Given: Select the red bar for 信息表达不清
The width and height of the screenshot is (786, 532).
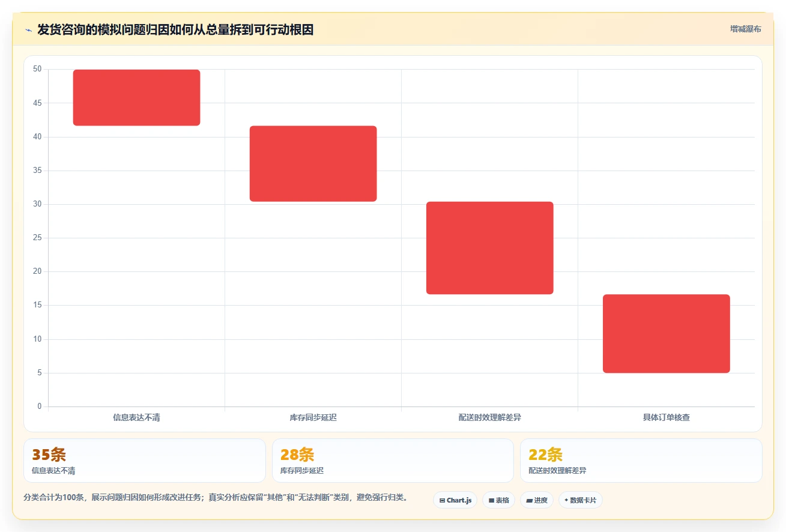Looking at the screenshot, I should coord(136,98).
